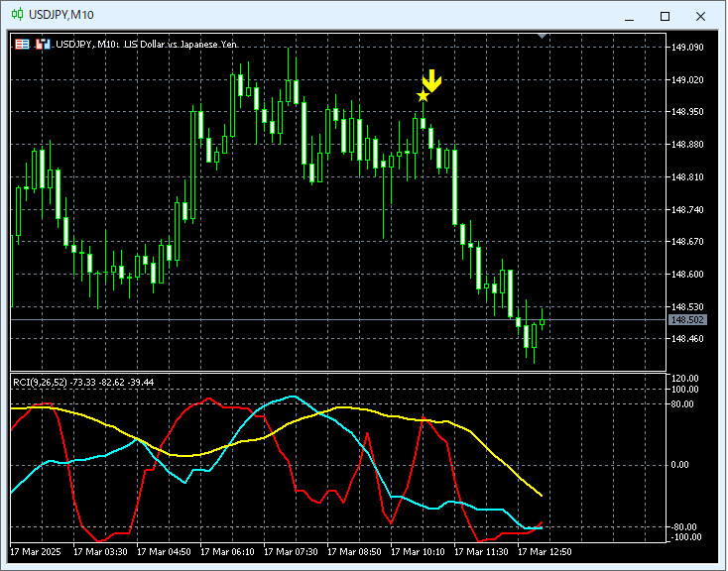728x571 pixels.
Task: Click the '17 Mar 06:10' time axis label
Action: pos(227,552)
